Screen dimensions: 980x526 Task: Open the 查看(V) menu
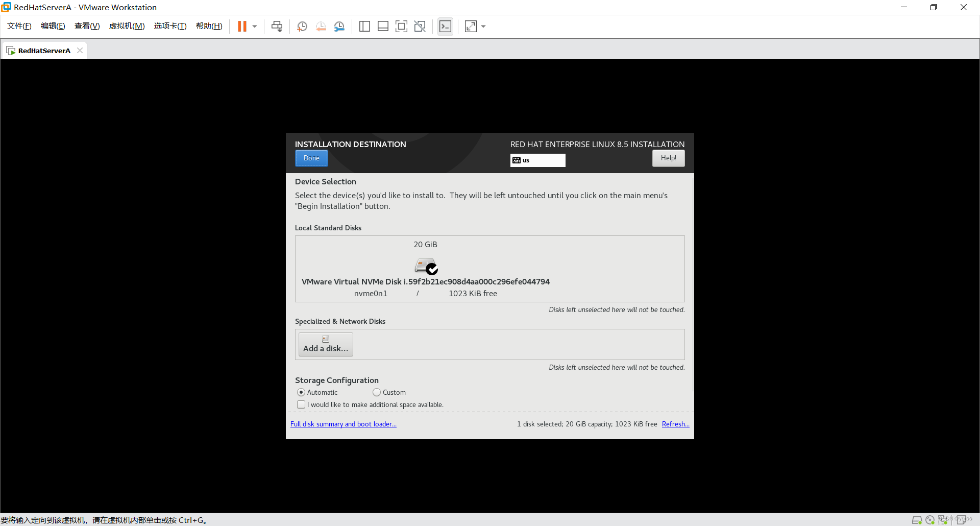87,26
